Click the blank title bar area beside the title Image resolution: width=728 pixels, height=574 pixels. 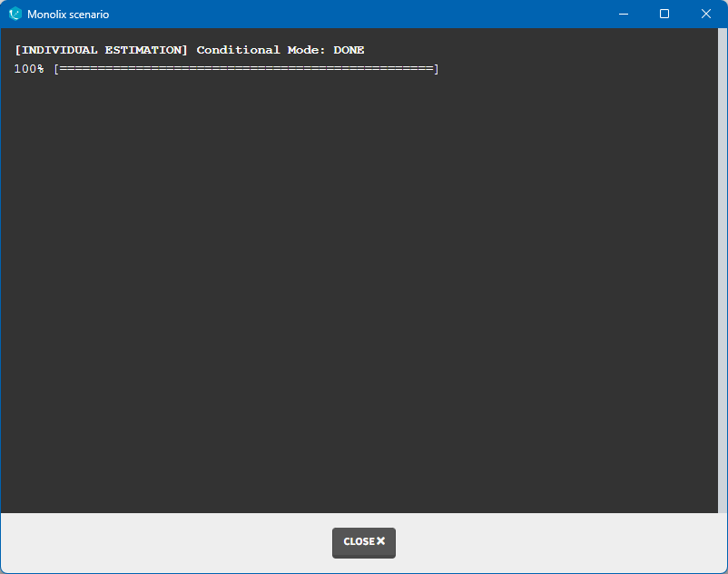point(363,15)
